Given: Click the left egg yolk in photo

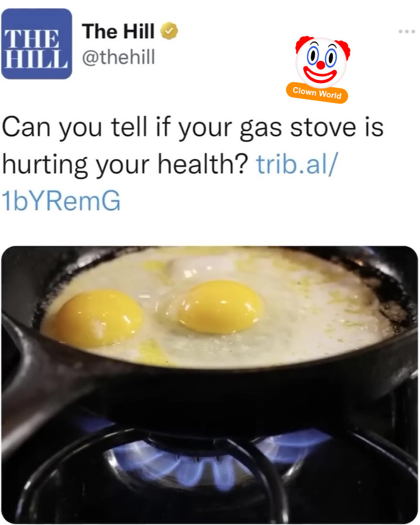Looking at the screenshot, I should 97,317.
